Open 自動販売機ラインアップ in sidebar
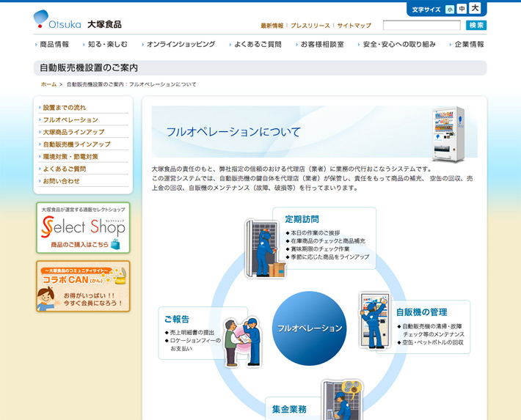The height and width of the screenshot is (420, 521). 76,144
